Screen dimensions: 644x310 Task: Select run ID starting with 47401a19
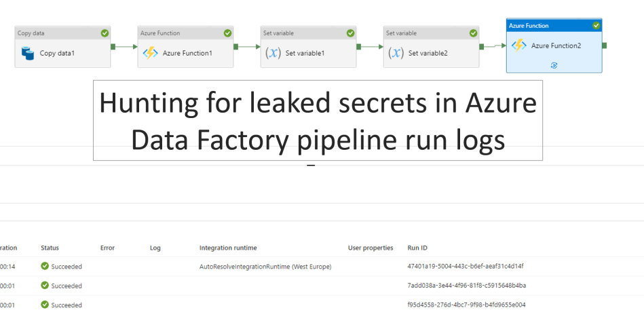(465, 266)
